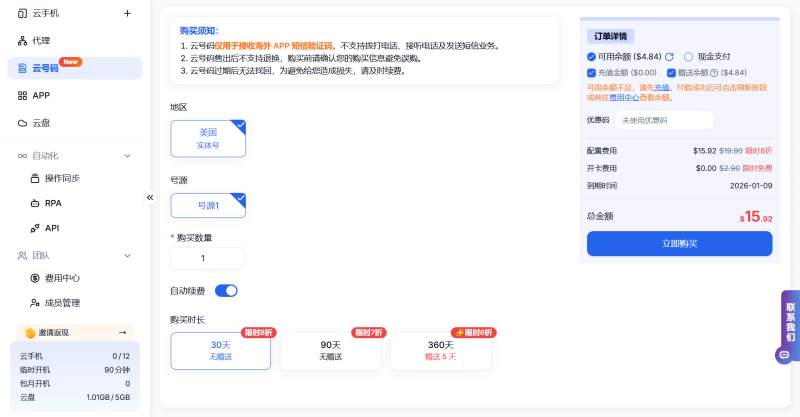Refresh the available balance amount
The width and height of the screenshot is (800, 417).
[669, 57]
